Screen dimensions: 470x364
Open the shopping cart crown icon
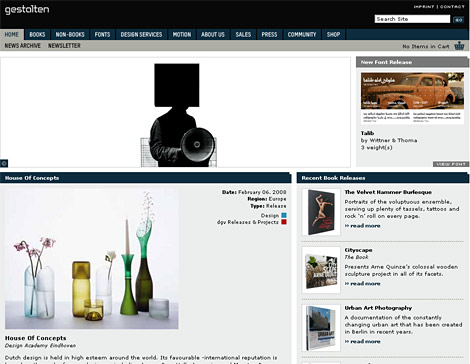click(459, 46)
